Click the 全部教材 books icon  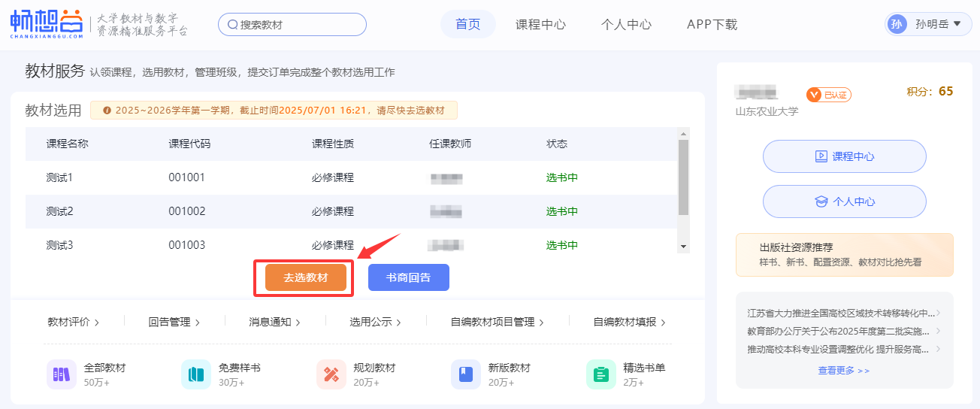[61, 374]
